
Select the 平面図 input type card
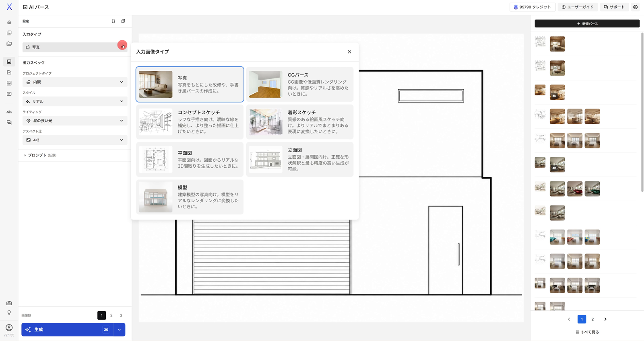pos(190,159)
